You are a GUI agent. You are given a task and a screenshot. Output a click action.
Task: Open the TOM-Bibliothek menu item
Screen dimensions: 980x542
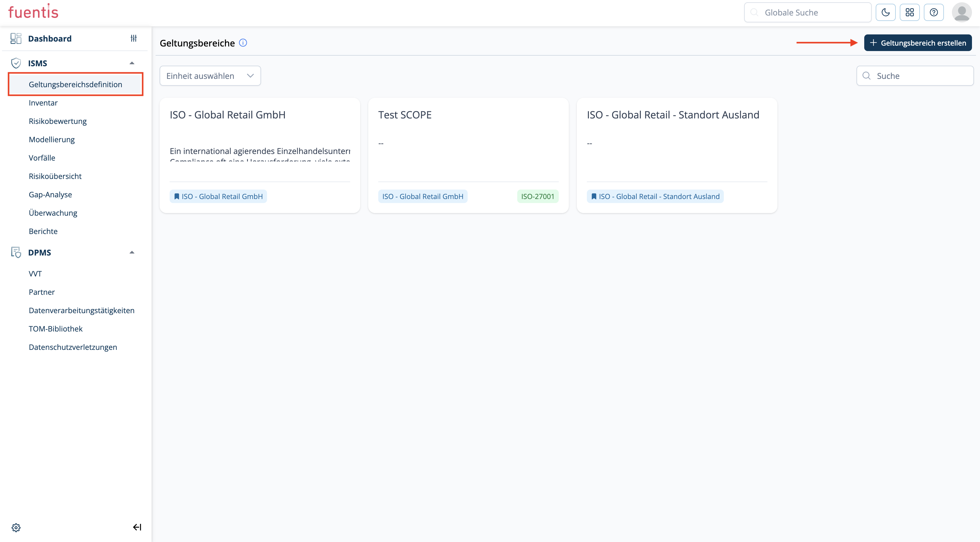point(56,328)
